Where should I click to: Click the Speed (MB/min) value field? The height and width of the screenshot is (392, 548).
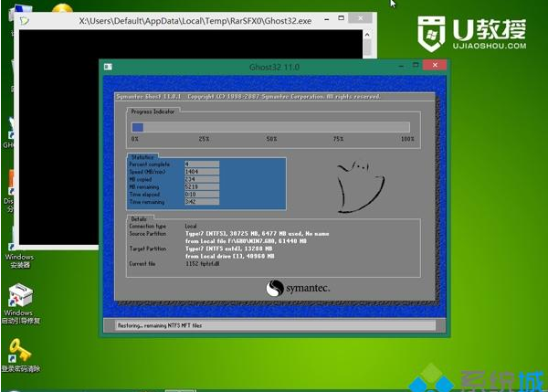201,171
